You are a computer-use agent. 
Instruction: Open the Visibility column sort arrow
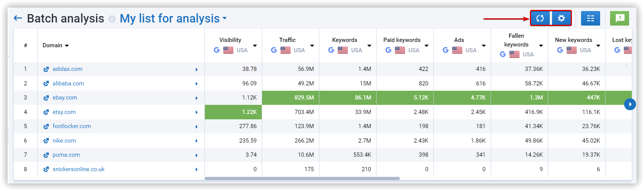tap(255, 46)
